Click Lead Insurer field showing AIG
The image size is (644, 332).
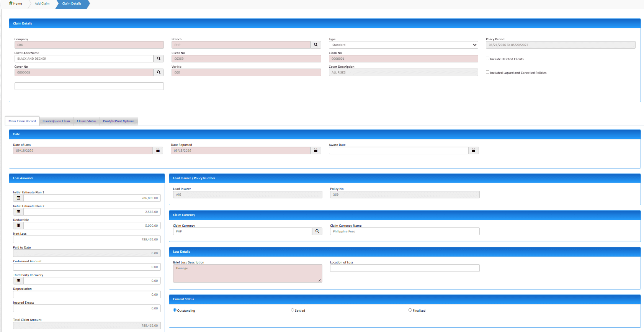point(248,195)
